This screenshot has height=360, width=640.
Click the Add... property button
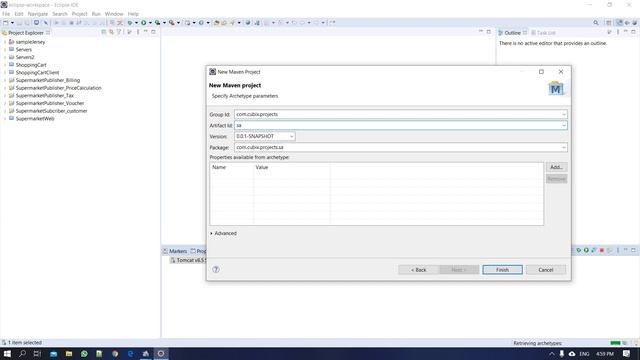click(556, 167)
